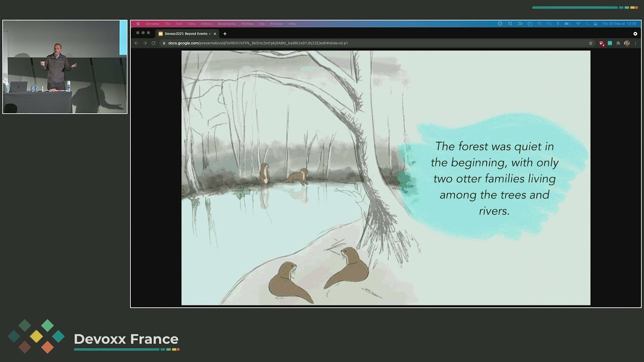The width and height of the screenshot is (644, 362).
Task: Open the View menu
Action: tap(192, 24)
